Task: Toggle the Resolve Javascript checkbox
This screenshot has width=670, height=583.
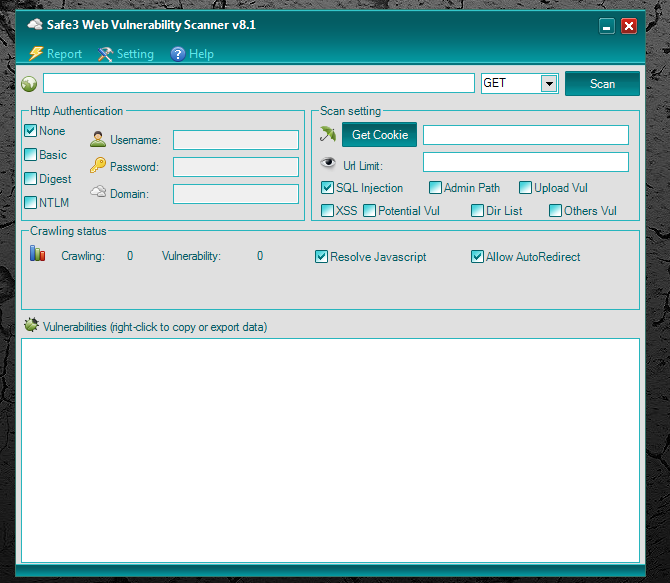Action: coord(321,257)
